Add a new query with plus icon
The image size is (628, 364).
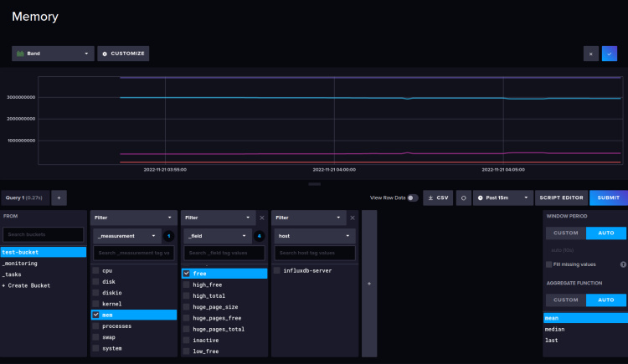tap(59, 197)
